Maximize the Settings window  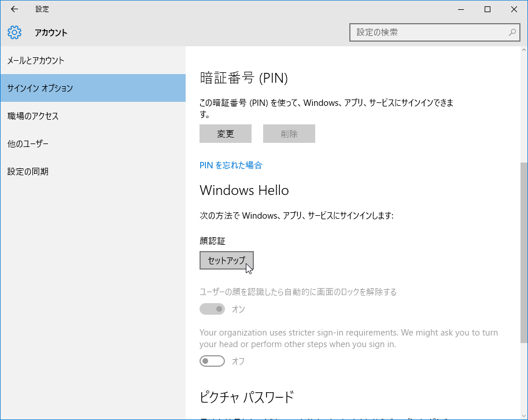488,9
